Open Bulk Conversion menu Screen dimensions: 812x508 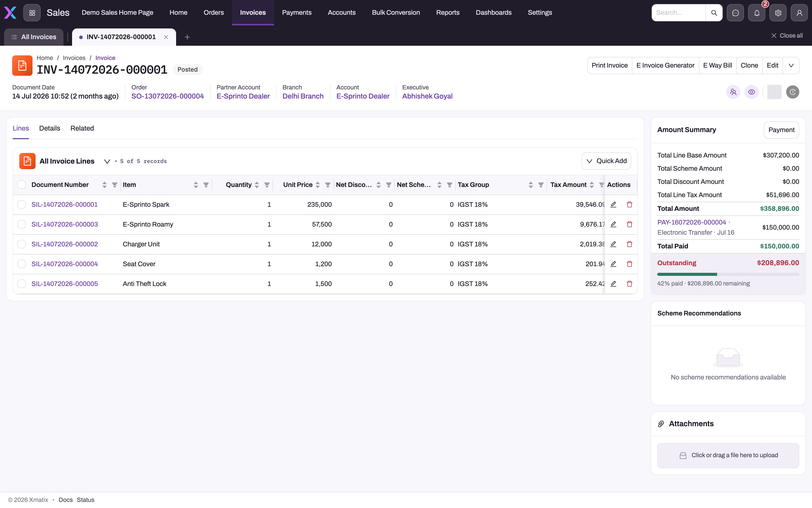tap(396, 12)
